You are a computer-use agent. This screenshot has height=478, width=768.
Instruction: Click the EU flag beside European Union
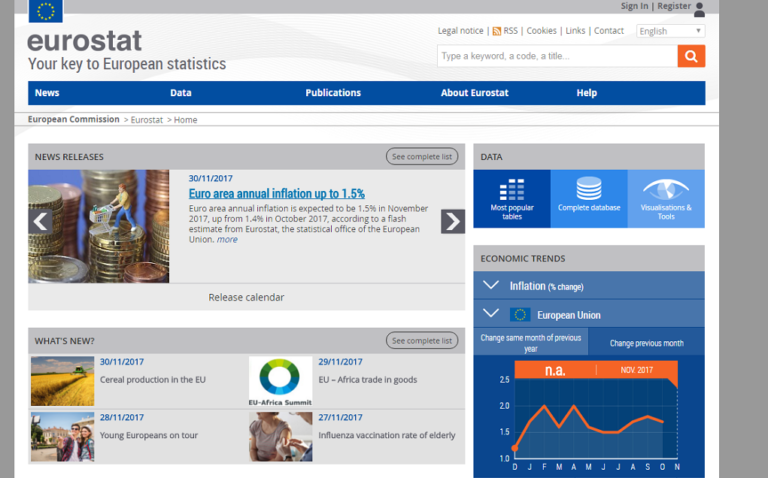click(x=520, y=314)
